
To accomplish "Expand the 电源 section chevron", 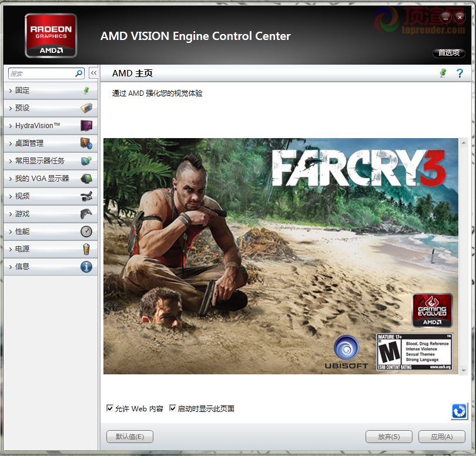I will pyautogui.click(x=11, y=249).
